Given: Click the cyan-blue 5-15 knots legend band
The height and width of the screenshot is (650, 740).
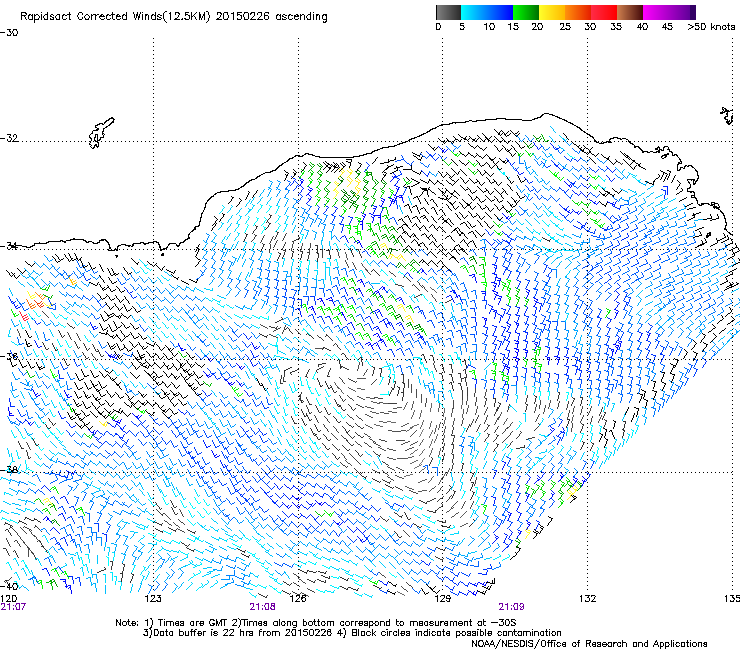Looking at the screenshot, I should click(487, 12).
